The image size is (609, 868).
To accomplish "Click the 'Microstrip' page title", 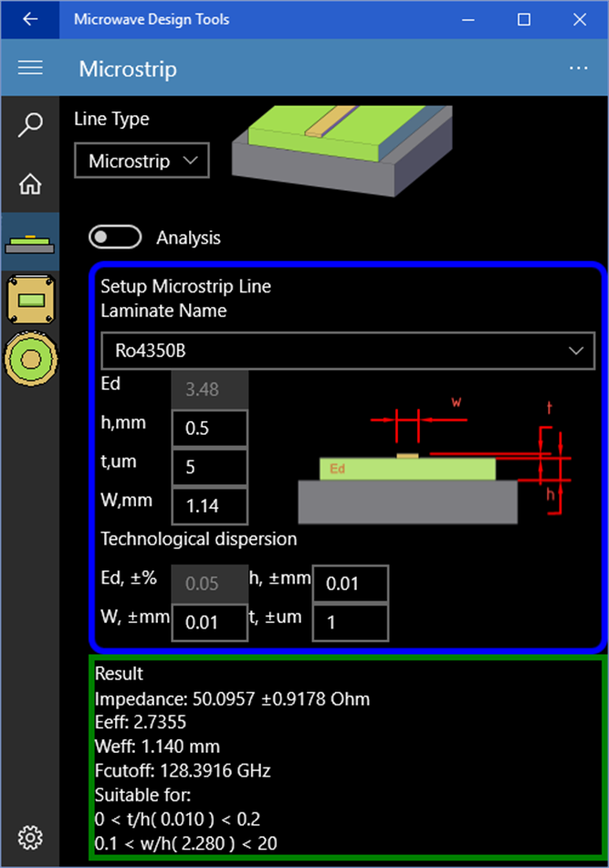I will click(128, 69).
